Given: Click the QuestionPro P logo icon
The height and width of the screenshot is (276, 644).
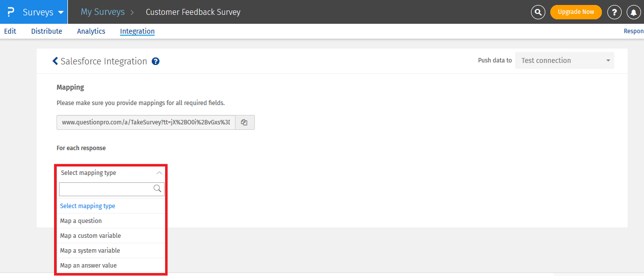Looking at the screenshot, I should (x=10, y=12).
